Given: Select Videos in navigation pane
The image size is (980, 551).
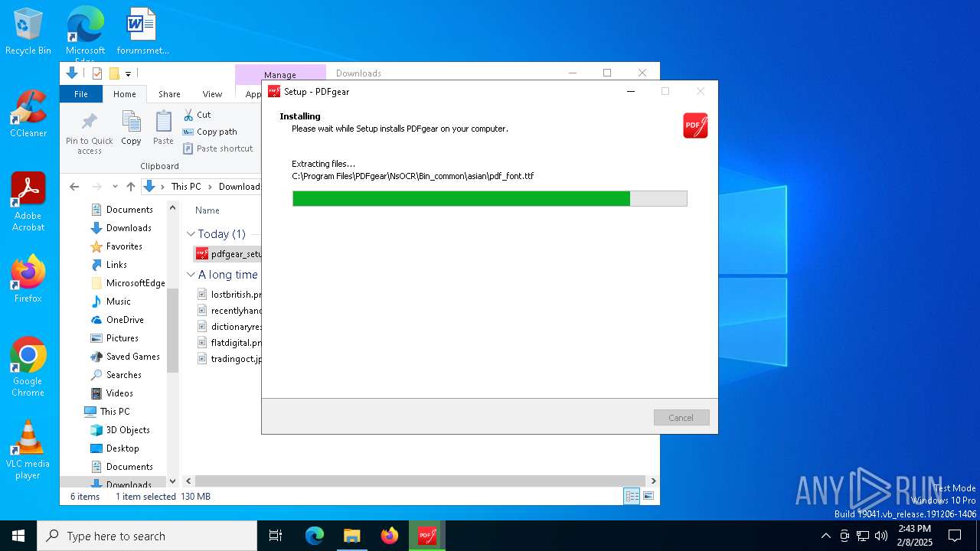Looking at the screenshot, I should [x=113, y=393].
